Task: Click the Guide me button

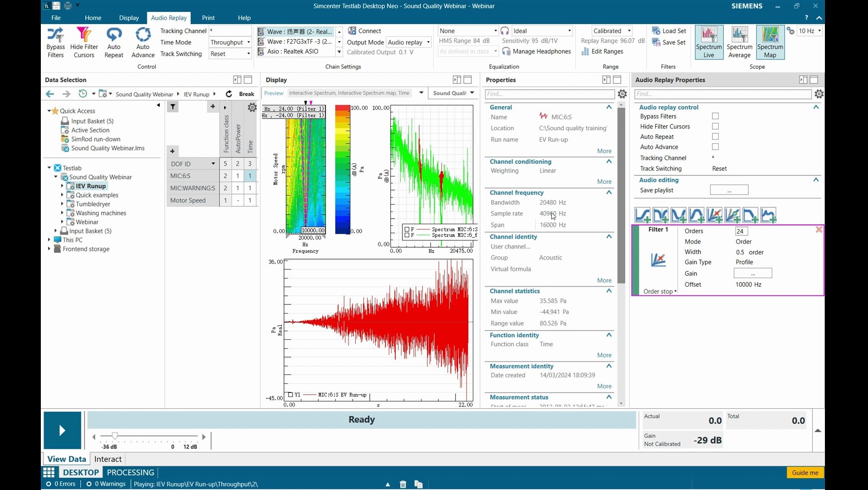Action: tap(805, 473)
